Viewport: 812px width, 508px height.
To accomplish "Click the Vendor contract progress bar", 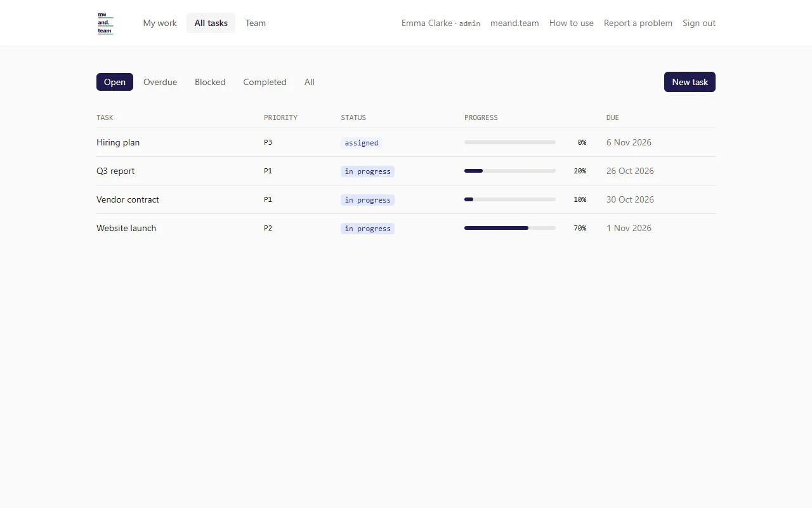I will pos(510,199).
